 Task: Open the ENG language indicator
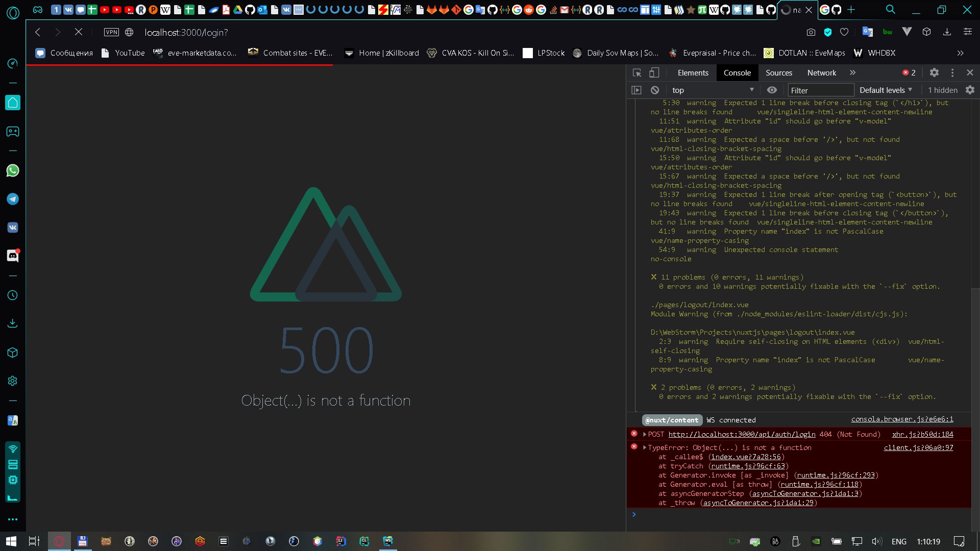point(899,542)
